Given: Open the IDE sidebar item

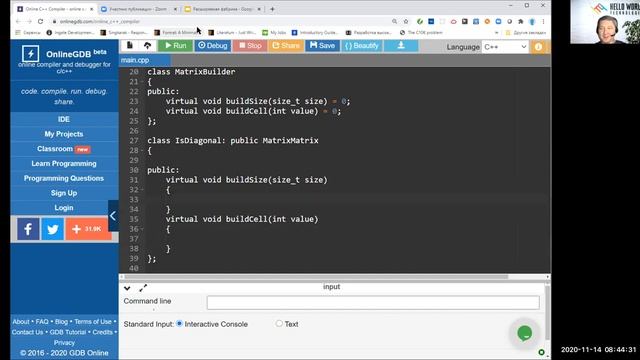Looking at the screenshot, I should click(64, 119).
